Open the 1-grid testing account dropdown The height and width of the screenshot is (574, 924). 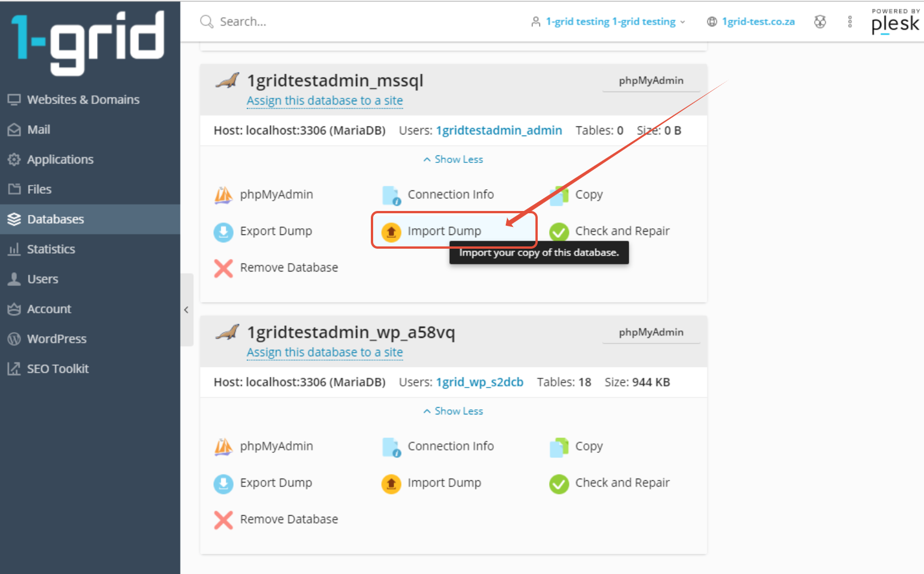(608, 22)
